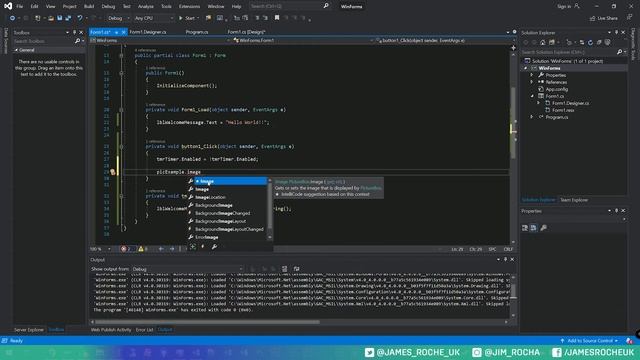This screenshot has height=360, width=640.
Task: Collapse the General toolbox group
Action: pyautogui.click(x=16, y=50)
